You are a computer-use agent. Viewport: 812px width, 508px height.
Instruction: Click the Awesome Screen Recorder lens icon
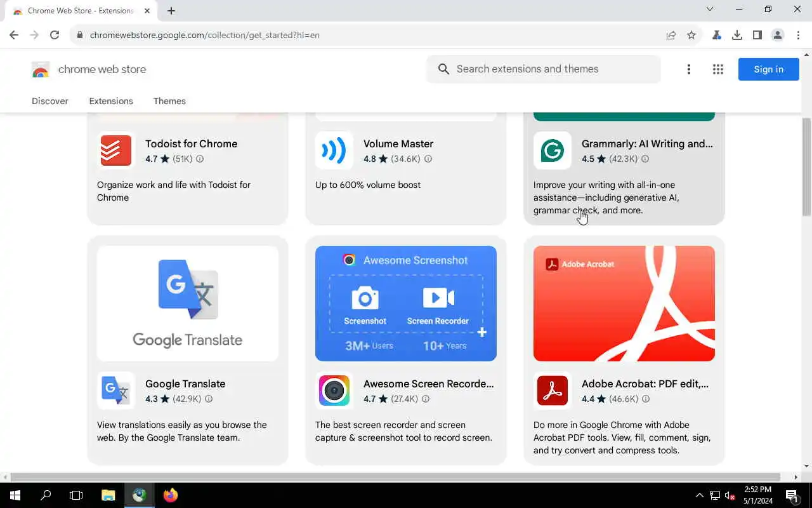(334, 391)
